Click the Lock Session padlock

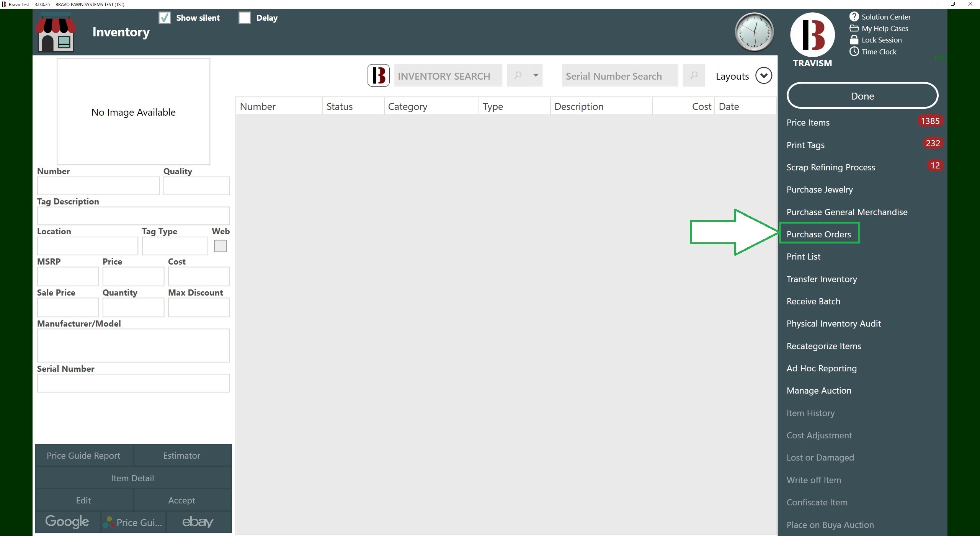[x=854, y=40]
